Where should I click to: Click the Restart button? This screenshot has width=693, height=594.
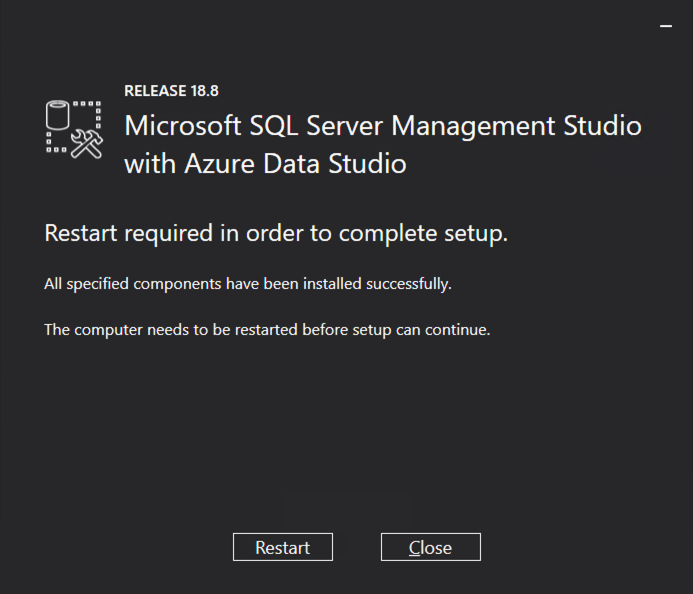(x=282, y=547)
